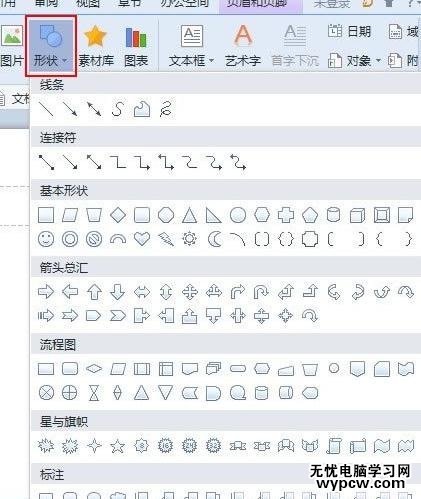Image resolution: width=421 pixels, height=499 pixels.
Task: Select the curve line shape
Action: [x=118, y=109]
